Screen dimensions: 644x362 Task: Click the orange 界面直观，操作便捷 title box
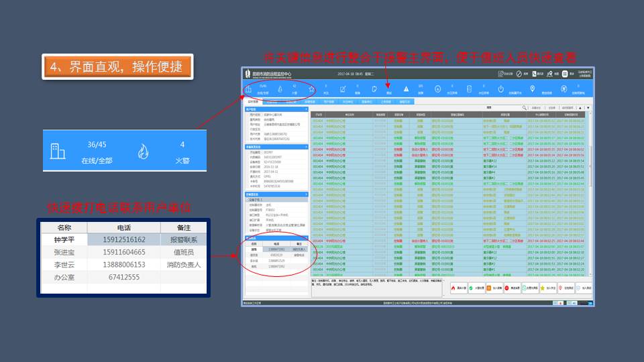click(117, 66)
